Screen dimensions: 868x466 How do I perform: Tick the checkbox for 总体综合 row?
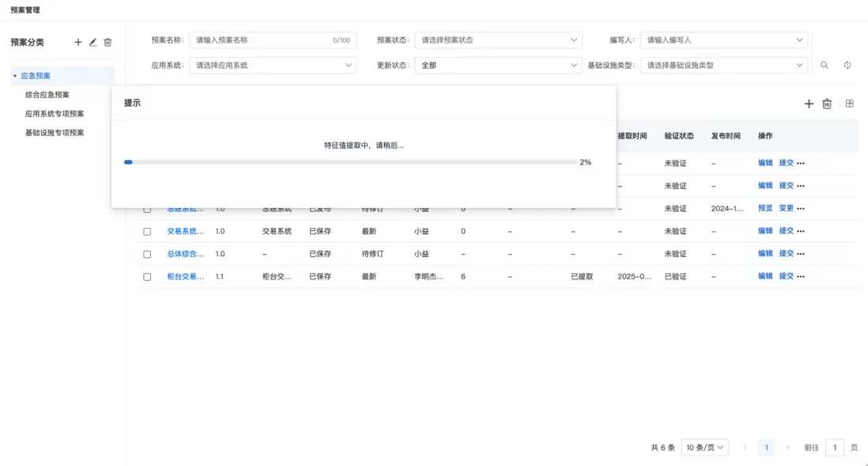click(x=147, y=254)
